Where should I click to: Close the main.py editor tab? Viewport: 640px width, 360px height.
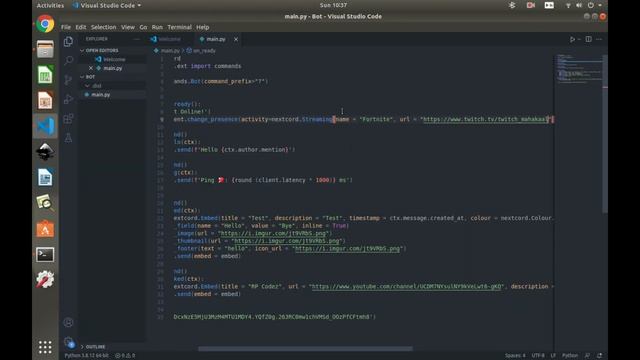point(236,39)
